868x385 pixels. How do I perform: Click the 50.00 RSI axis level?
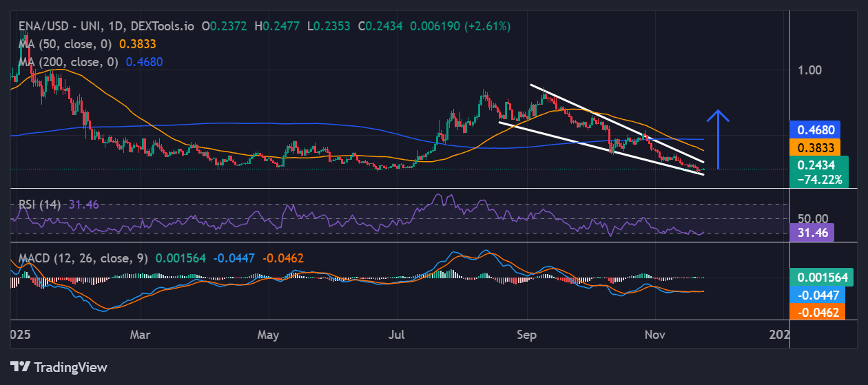812,218
